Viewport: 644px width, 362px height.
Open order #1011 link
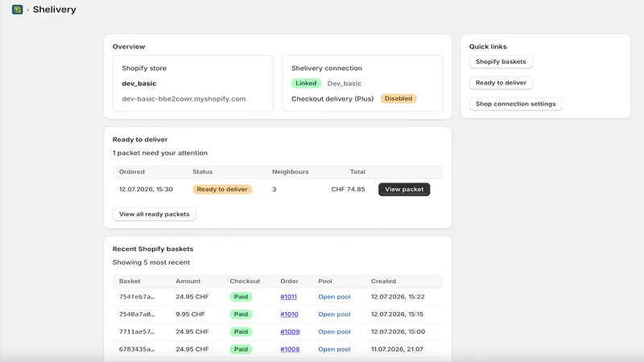pyautogui.click(x=288, y=297)
